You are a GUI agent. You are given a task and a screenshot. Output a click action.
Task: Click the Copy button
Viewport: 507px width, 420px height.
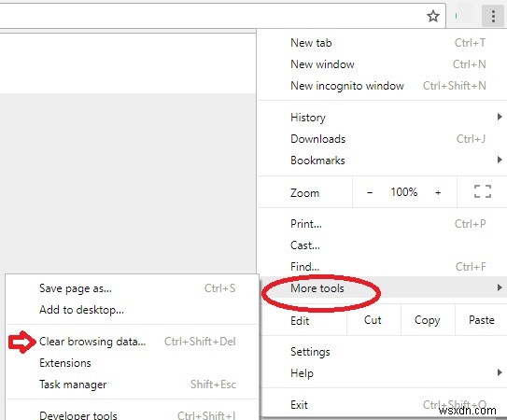pyautogui.click(x=427, y=320)
